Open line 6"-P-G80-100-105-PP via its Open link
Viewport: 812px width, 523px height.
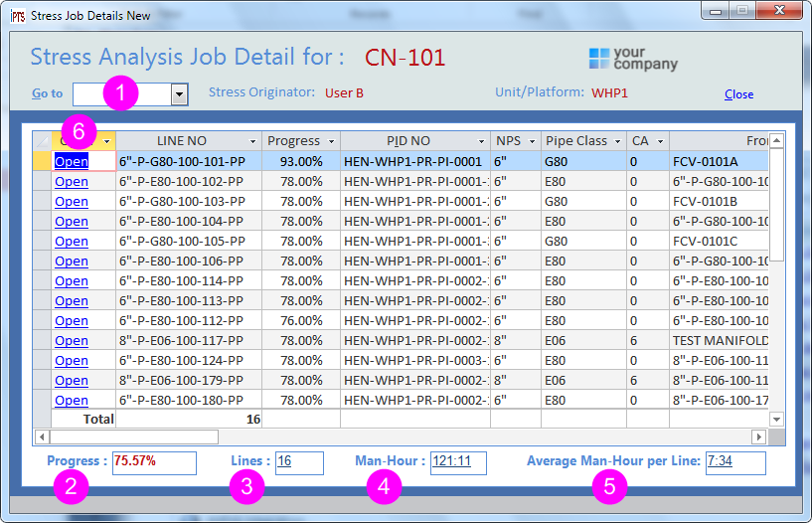(x=72, y=242)
